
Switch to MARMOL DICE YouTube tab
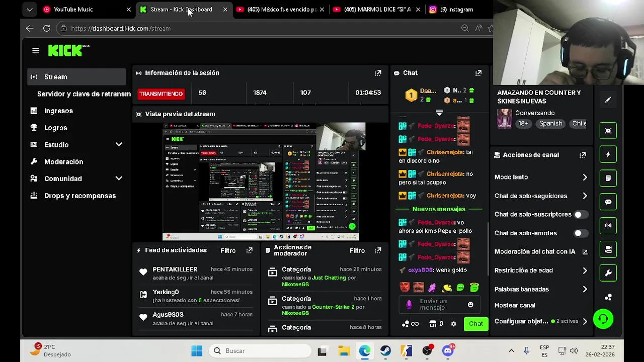tap(376, 9)
